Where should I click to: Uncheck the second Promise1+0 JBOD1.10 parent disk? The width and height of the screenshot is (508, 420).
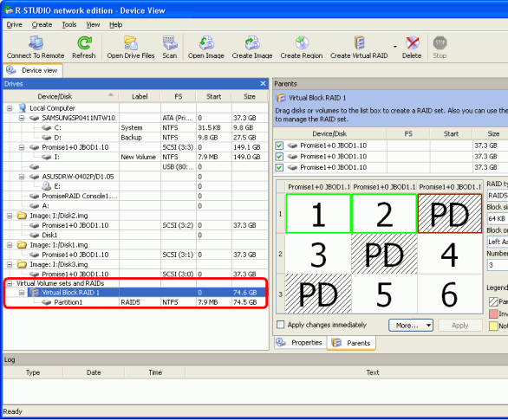click(279, 157)
